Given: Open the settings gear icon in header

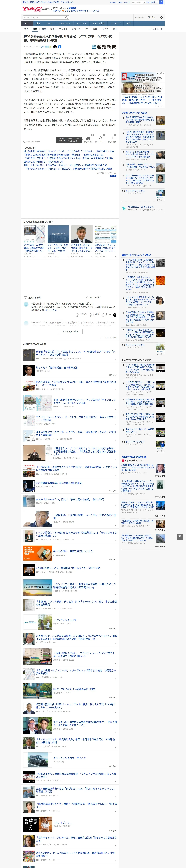Looking at the screenshot, I should (x=161, y=18).
